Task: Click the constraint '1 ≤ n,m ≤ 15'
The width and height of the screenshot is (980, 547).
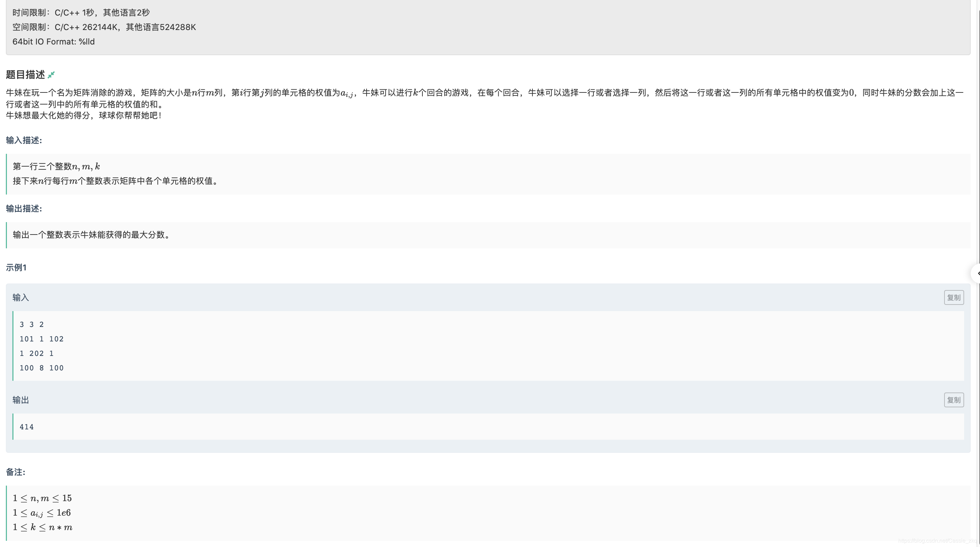Action: (42, 498)
